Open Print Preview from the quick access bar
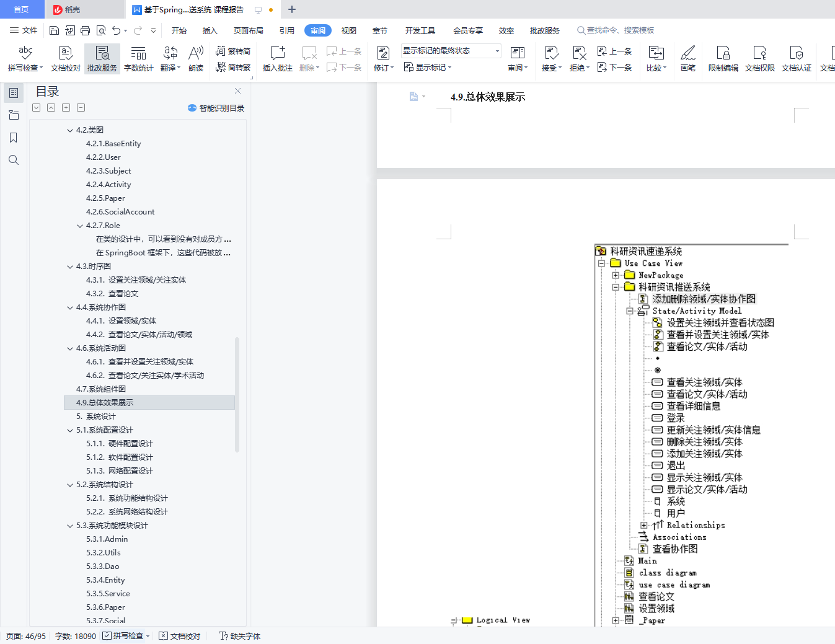This screenshot has height=644, width=835. tap(100, 30)
